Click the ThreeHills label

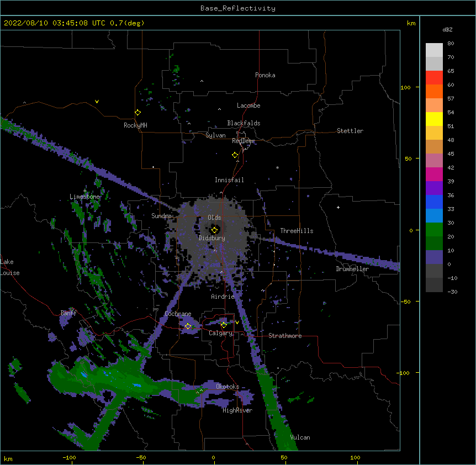(297, 231)
